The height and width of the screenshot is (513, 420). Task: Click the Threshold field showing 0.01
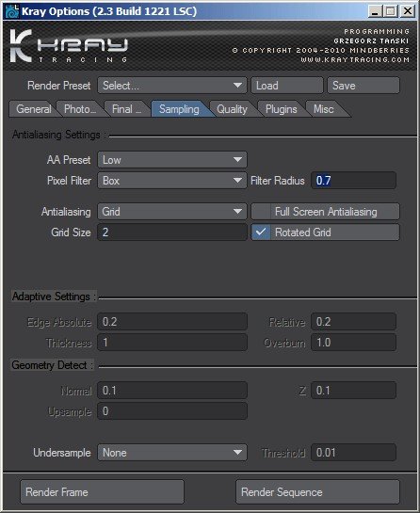pyautogui.click(x=353, y=453)
